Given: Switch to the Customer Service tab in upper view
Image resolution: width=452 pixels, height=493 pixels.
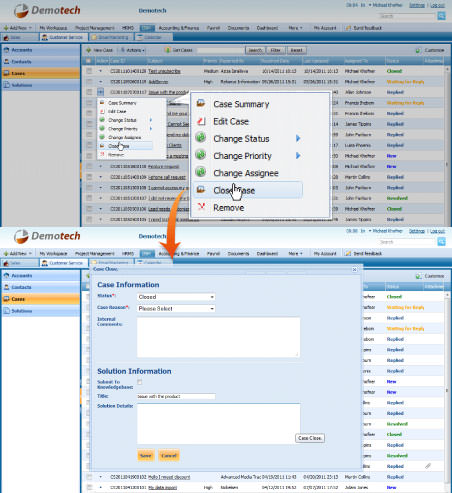Looking at the screenshot, I should [x=63, y=37].
